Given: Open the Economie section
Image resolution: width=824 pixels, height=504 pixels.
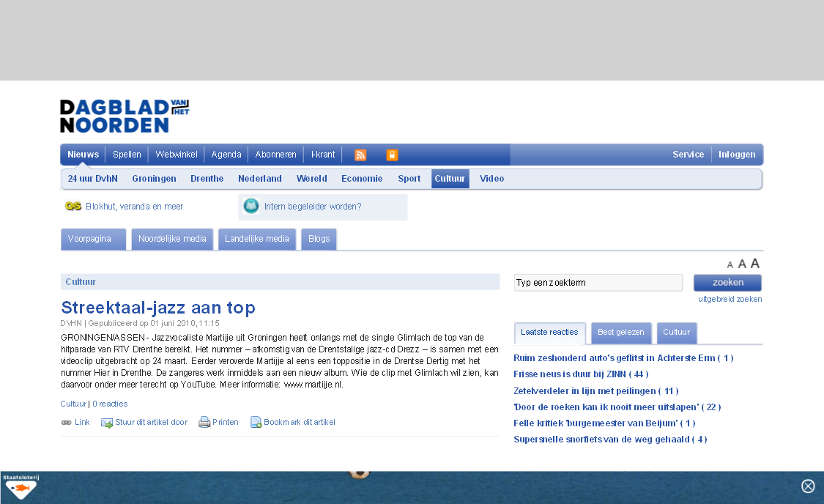Looking at the screenshot, I should click(362, 179).
